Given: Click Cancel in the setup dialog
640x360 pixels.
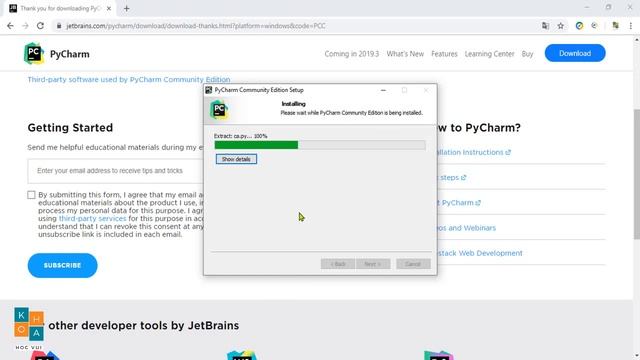Looking at the screenshot, I should 413,264.
